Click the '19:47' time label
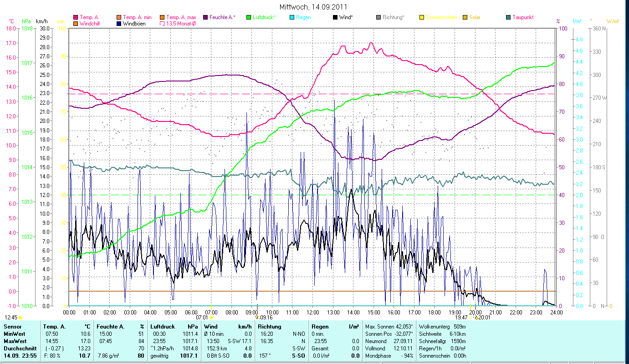Screen dimensions: 629x364 point(461,318)
